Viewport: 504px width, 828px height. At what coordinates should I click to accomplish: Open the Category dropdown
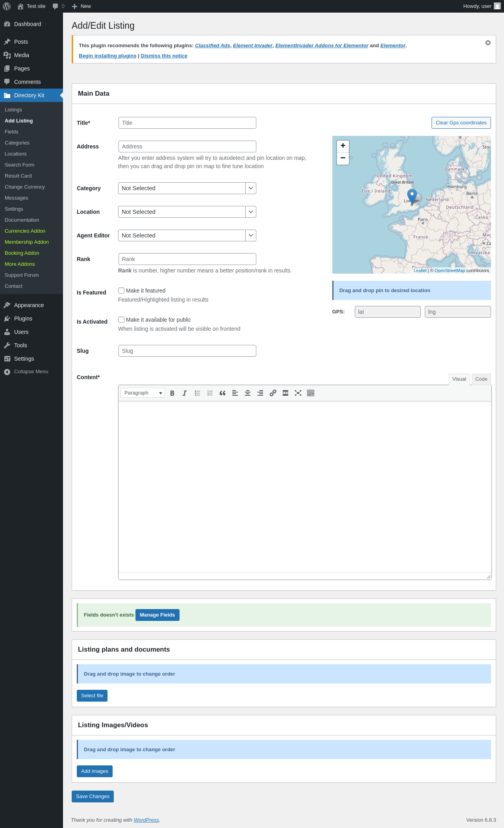[x=187, y=188]
